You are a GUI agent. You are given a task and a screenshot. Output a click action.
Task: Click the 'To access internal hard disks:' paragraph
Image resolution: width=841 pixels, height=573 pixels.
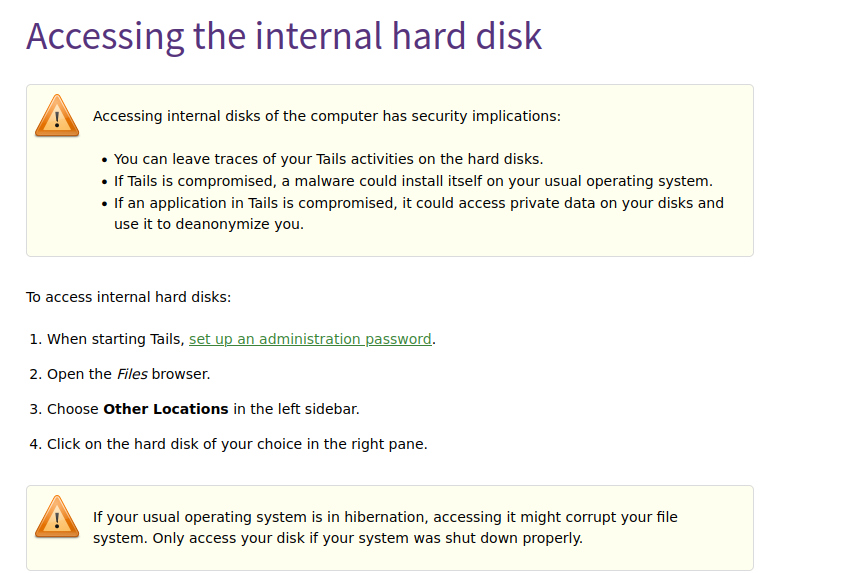128,297
